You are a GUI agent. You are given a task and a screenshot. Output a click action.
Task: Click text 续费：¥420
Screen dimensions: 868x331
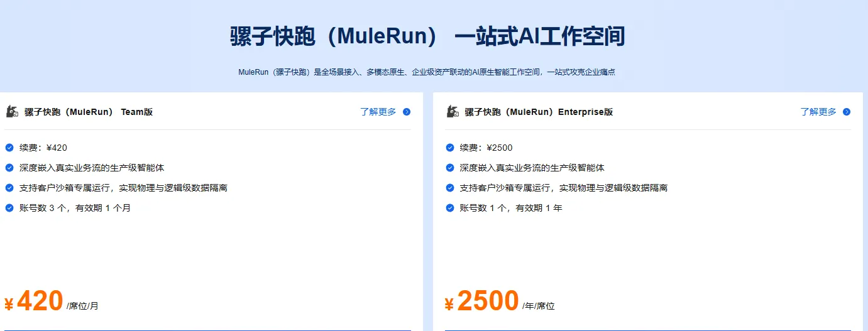click(x=43, y=148)
